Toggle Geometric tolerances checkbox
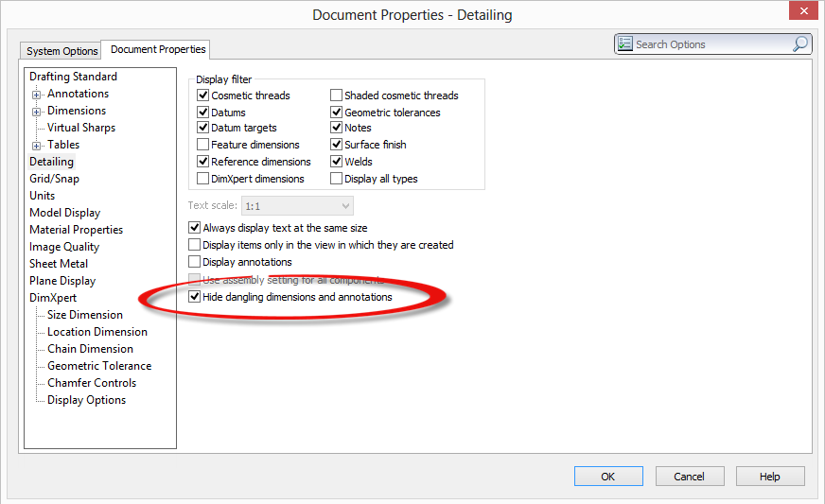The width and height of the screenshot is (825, 504). 336,113
